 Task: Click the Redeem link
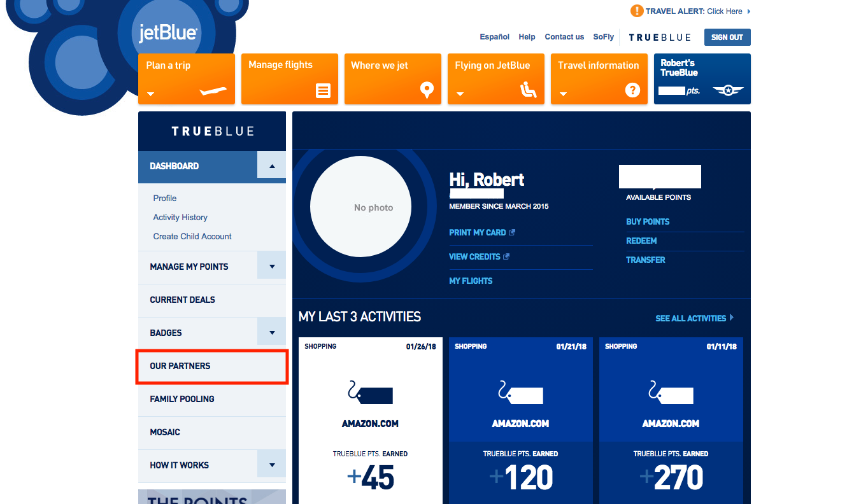coord(641,241)
